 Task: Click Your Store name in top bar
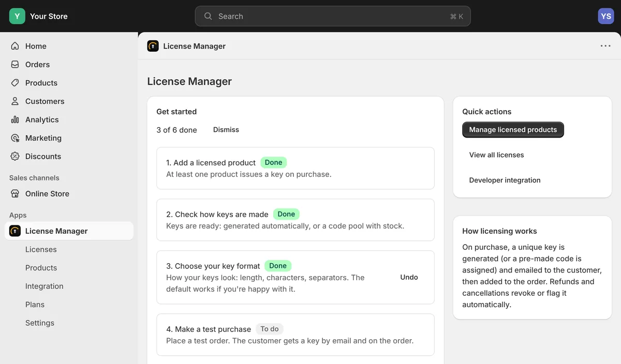click(x=49, y=16)
